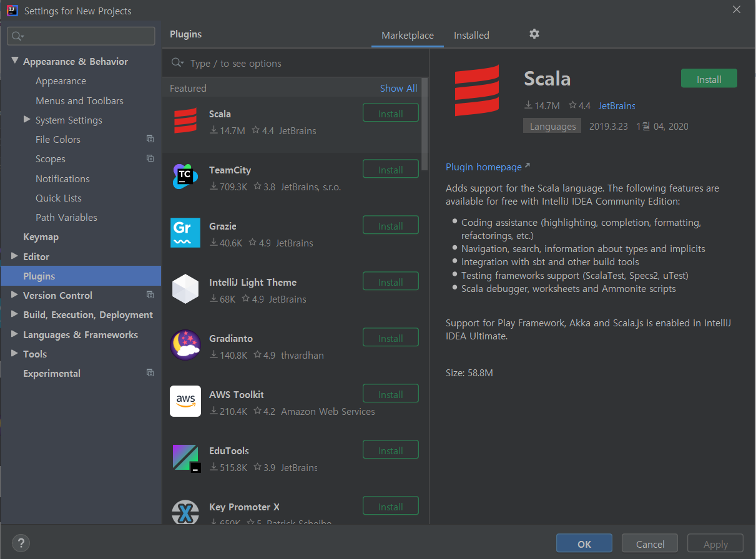This screenshot has height=559, width=756.
Task: Install the AWS Toolkit plugin
Action: (x=391, y=394)
